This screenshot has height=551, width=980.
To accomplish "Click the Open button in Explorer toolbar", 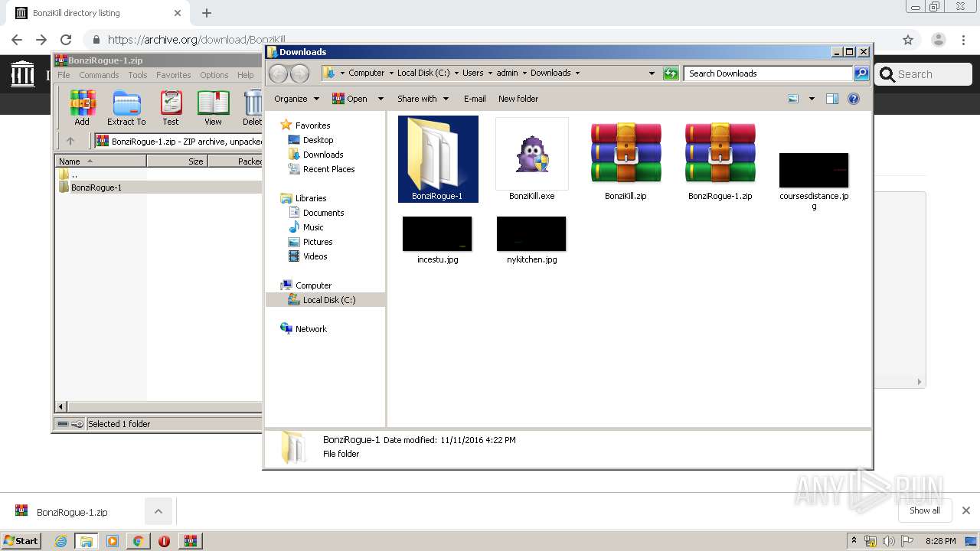I will pyautogui.click(x=350, y=99).
